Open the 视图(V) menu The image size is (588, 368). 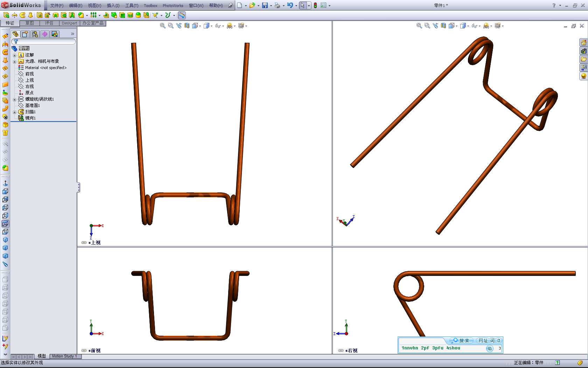click(94, 6)
